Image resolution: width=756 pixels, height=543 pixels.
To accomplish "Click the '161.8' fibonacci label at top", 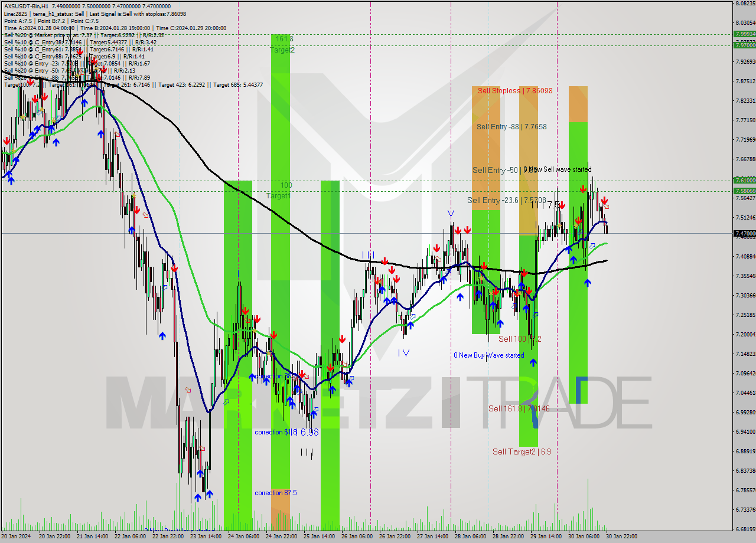I will 284,38.
